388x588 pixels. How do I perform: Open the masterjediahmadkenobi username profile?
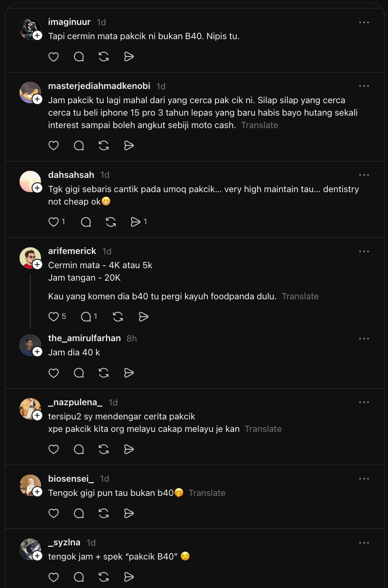pyautogui.click(x=99, y=86)
